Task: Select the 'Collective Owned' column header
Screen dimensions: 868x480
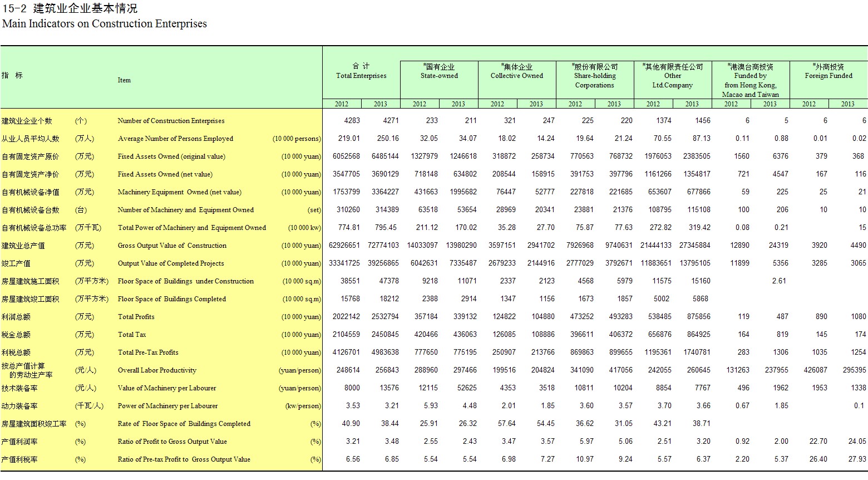Action: (x=517, y=76)
